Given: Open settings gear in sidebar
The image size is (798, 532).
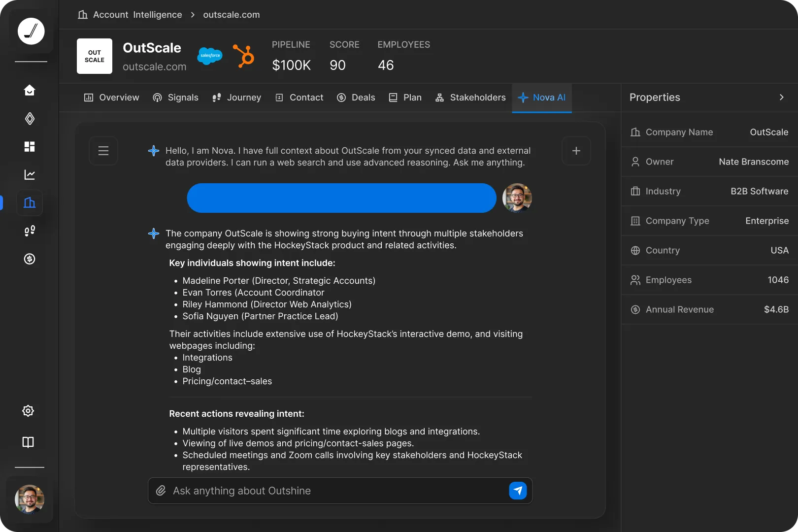Looking at the screenshot, I should coord(28,411).
